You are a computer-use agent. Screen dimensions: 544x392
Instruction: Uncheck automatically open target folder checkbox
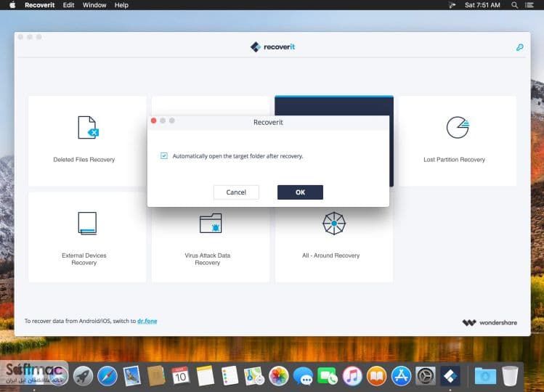163,156
